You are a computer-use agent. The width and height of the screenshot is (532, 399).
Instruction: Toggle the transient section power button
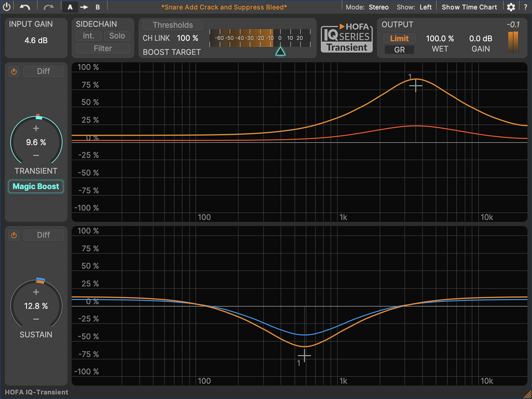coord(14,71)
